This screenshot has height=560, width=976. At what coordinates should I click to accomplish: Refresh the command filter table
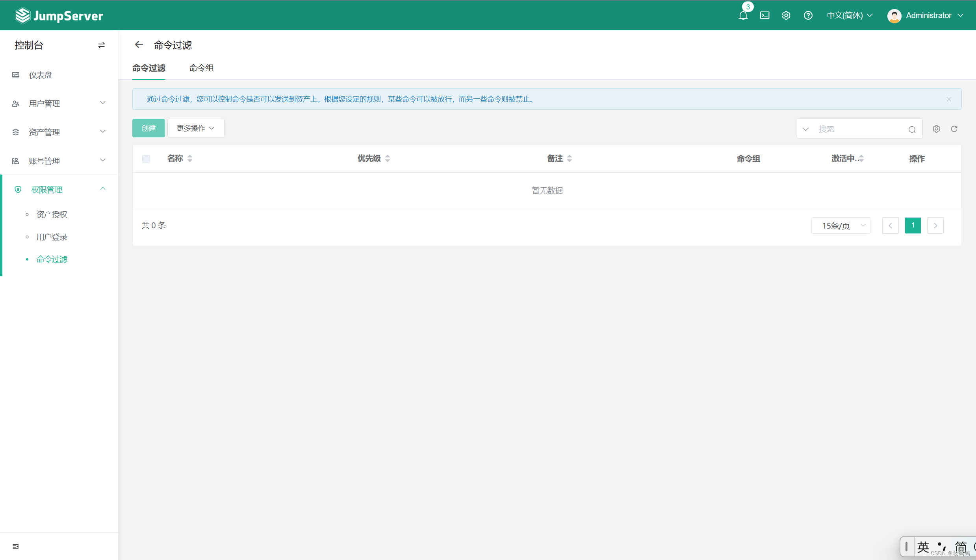(954, 129)
